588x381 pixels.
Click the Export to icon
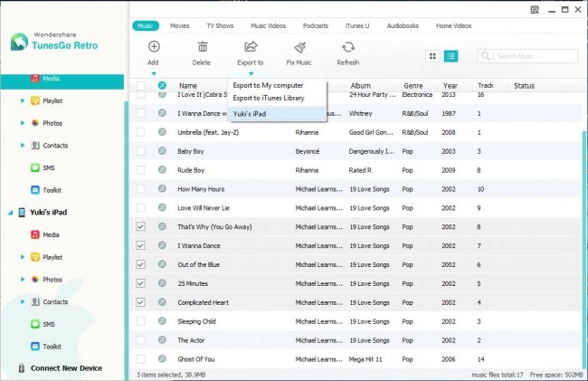[x=251, y=46]
